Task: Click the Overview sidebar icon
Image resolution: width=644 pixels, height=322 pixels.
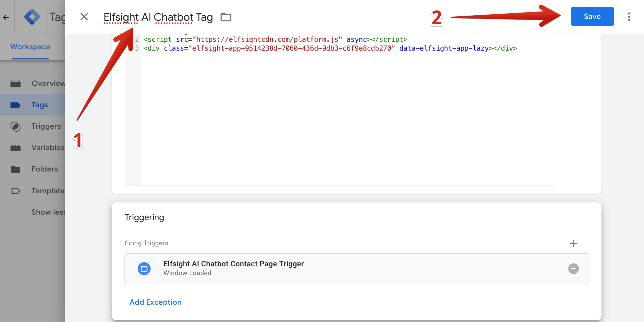Action: pyautogui.click(x=16, y=84)
